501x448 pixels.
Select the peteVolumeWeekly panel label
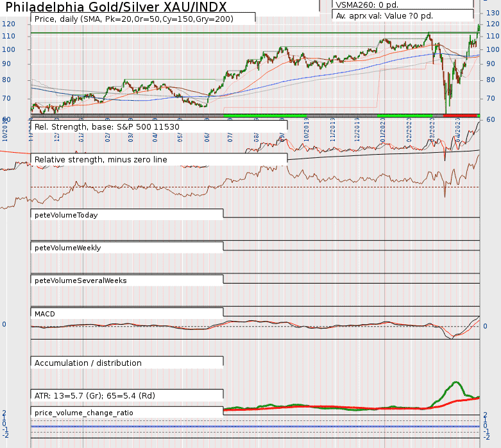[x=68, y=248]
